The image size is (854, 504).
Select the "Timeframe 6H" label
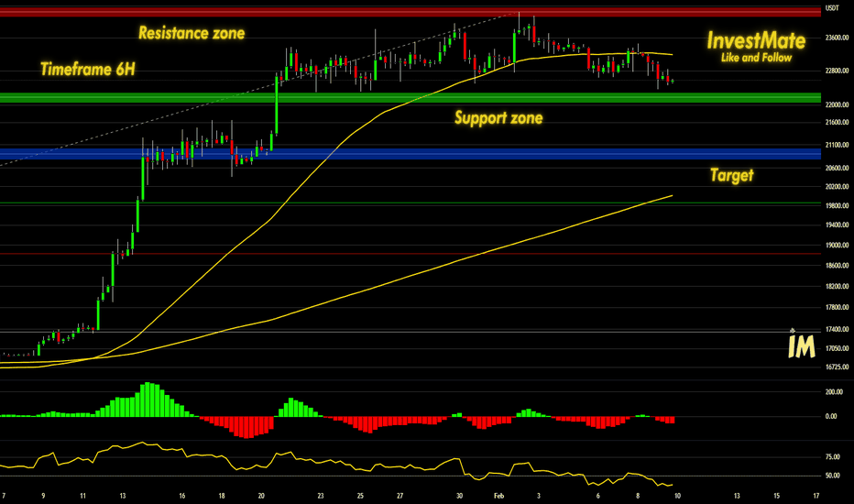tap(88, 70)
